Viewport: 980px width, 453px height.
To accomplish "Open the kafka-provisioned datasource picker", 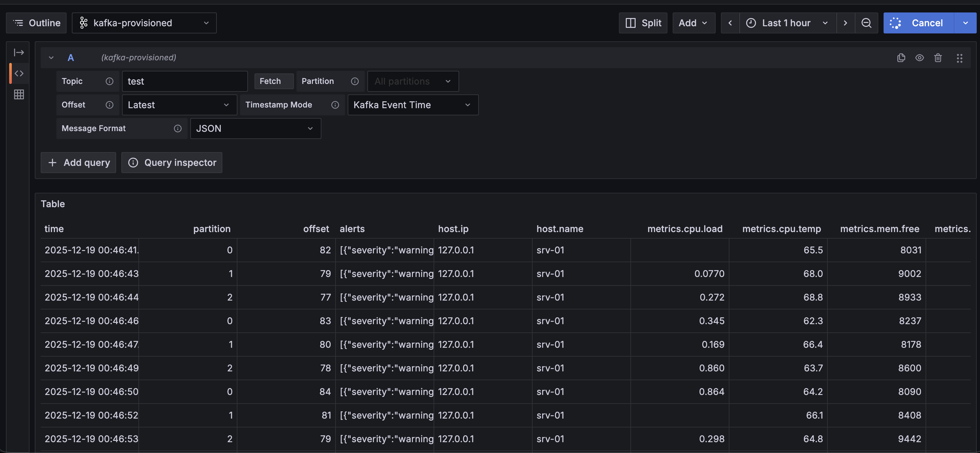I will click(x=144, y=23).
